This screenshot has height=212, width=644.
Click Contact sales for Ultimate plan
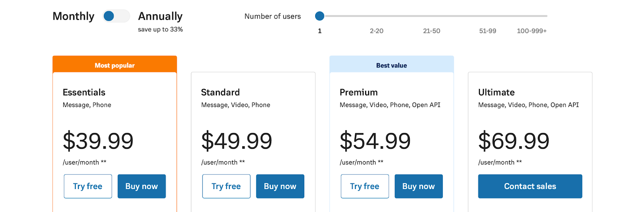[x=530, y=186]
